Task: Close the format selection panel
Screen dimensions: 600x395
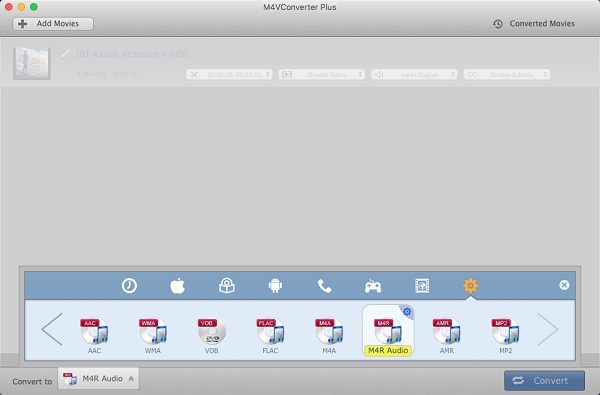Action: pos(564,285)
